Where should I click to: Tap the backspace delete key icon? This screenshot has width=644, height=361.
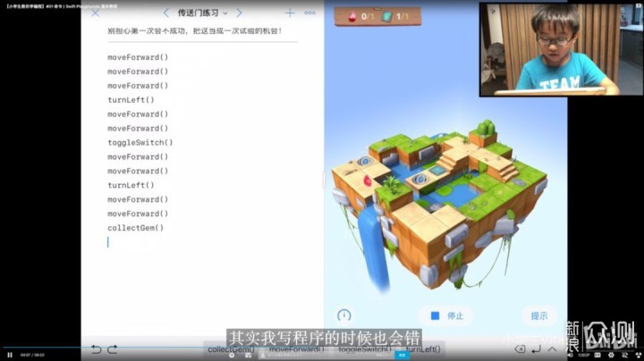coord(521,348)
